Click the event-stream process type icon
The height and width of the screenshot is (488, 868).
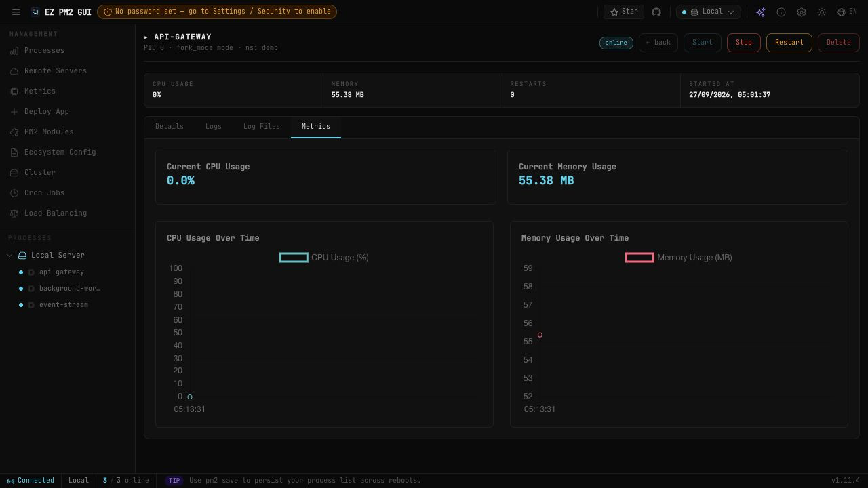[31, 305]
